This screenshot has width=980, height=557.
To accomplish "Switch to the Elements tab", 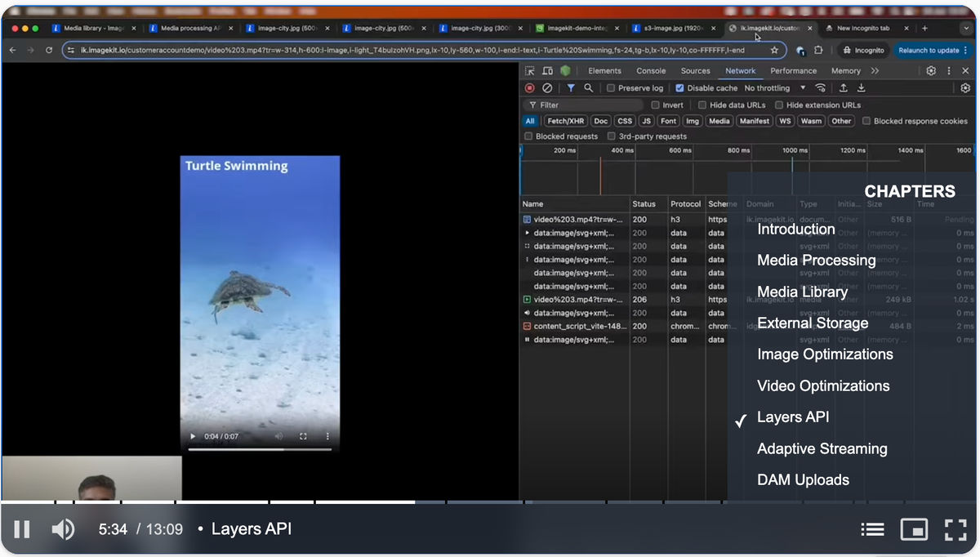I will pyautogui.click(x=604, y=71).
